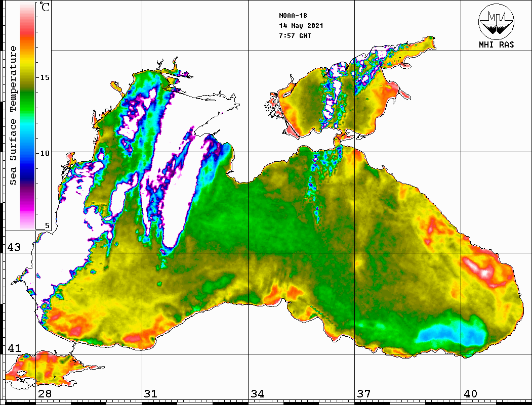Click the "NOAA-18" satellite label
The height and width of the screenshot is (405, 532).
[293, 15]
